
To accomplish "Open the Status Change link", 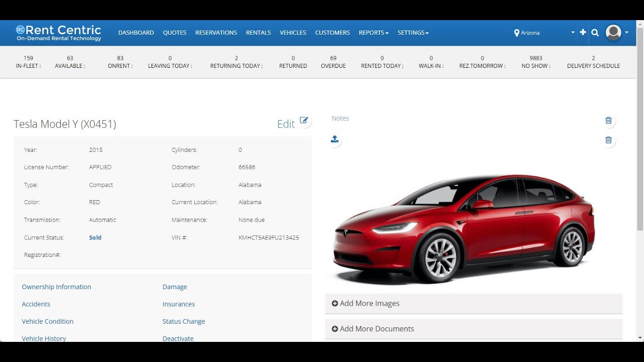I will 184,321.
